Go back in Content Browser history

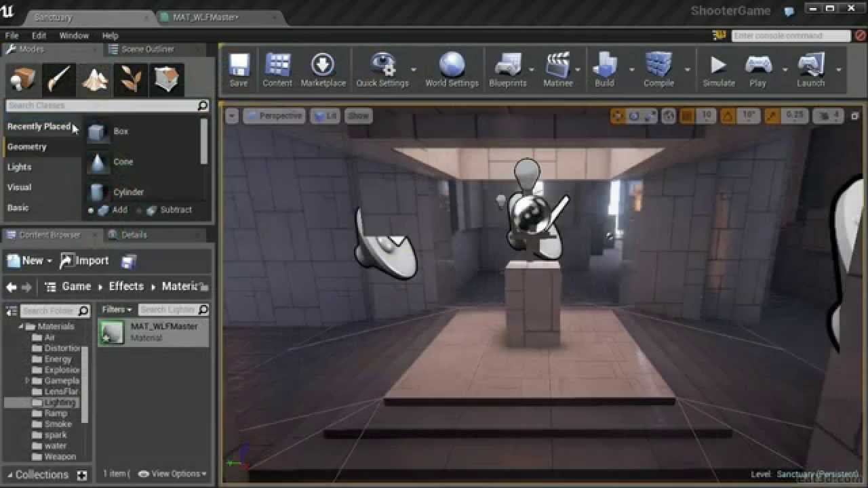[11, 287]
